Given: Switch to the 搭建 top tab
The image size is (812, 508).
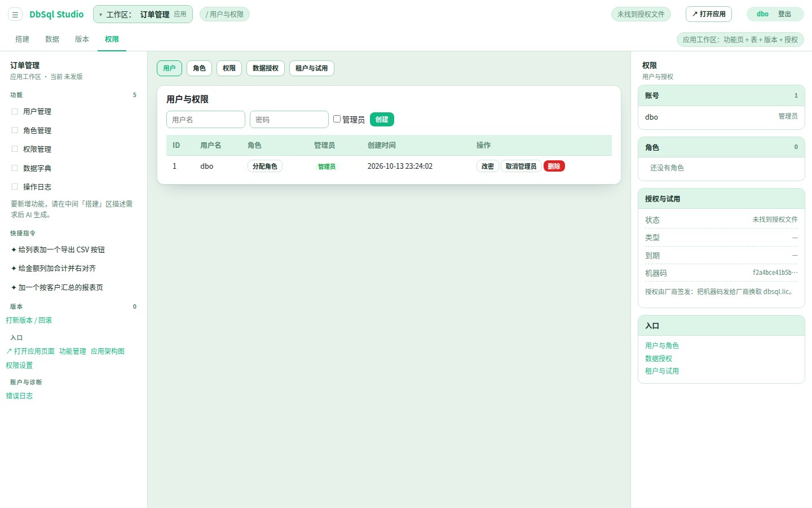Looking at the screenshot, I should pyautogui.click(x=23, y=39).
